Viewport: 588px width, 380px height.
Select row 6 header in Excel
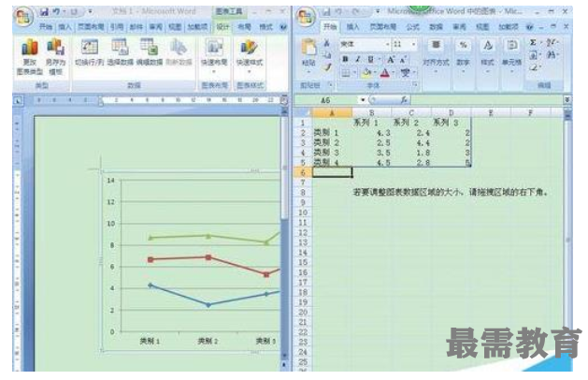(x=303, y=172)
